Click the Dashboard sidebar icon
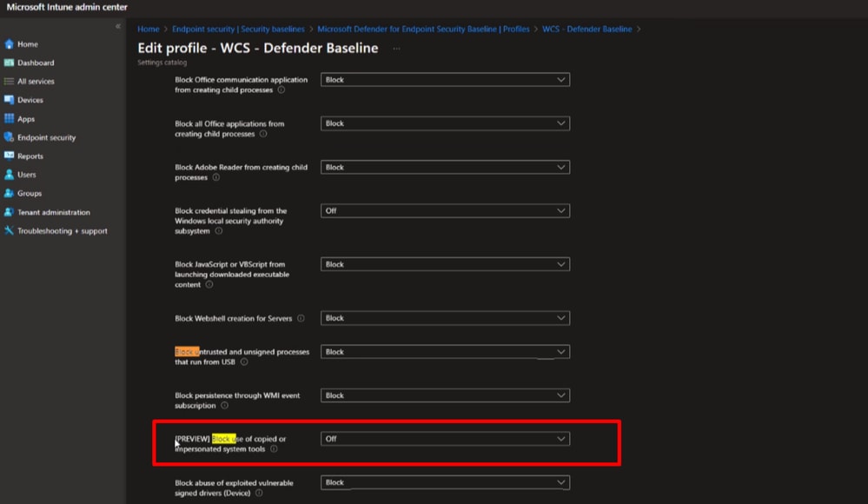Viewport: 868px width, 504px height. [9, 63]
